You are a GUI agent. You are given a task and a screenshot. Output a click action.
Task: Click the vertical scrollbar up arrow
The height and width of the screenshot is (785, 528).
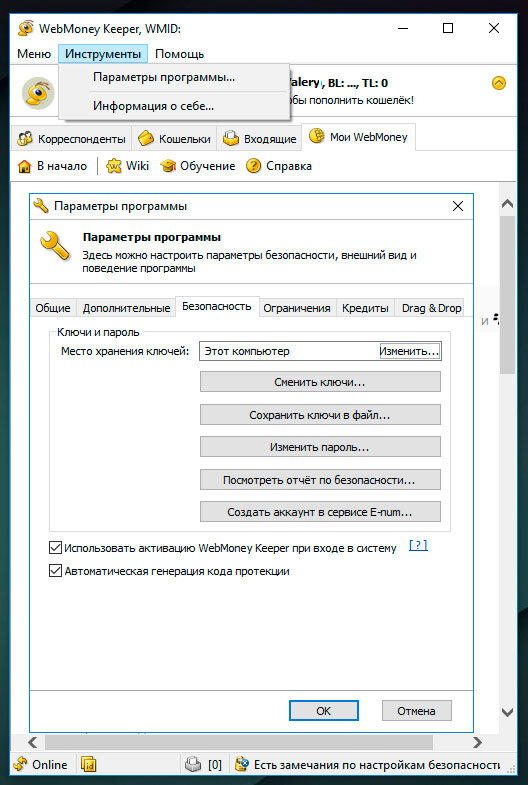click(507, 204)
